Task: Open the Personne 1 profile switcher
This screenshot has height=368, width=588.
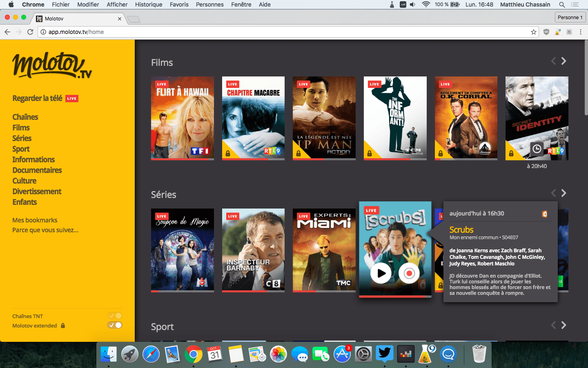Action: (570, 17)
